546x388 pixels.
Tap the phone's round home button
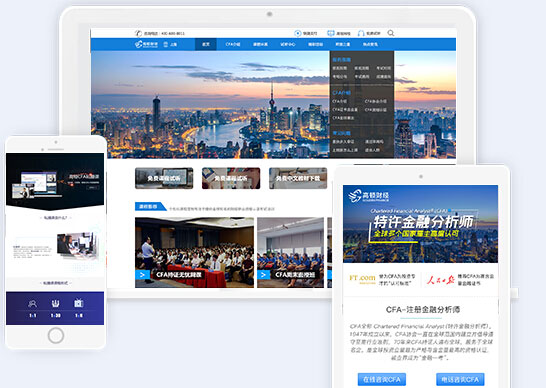56,335
